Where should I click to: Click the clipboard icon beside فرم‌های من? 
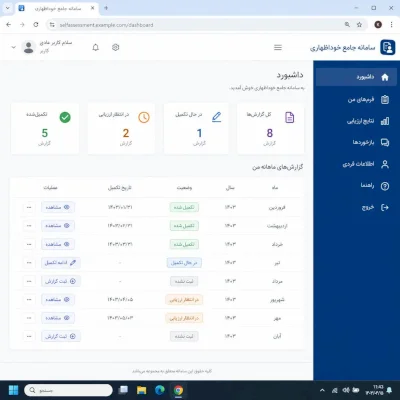385,99
